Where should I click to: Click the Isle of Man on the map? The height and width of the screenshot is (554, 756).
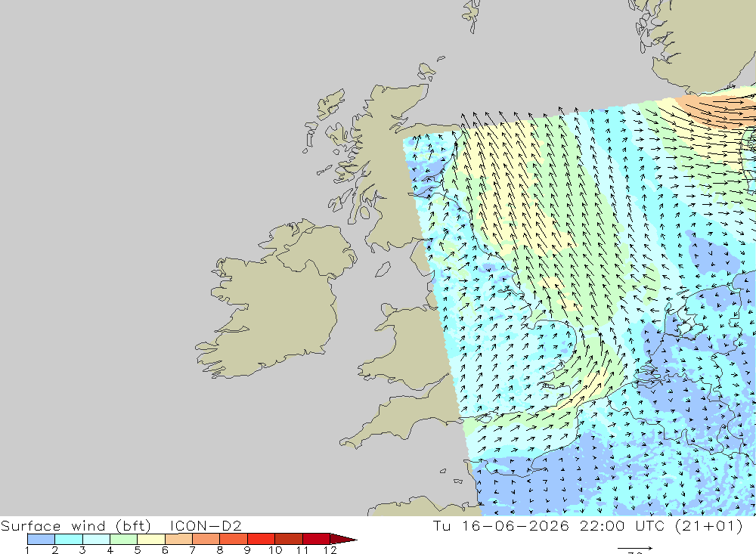tap(383, 270)
